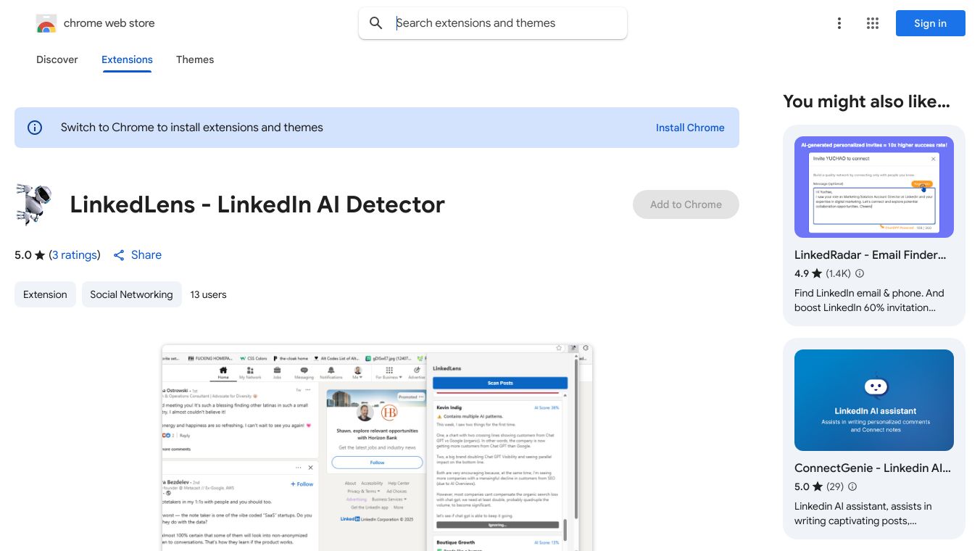Click the Sign in button

tap(931, 23)
